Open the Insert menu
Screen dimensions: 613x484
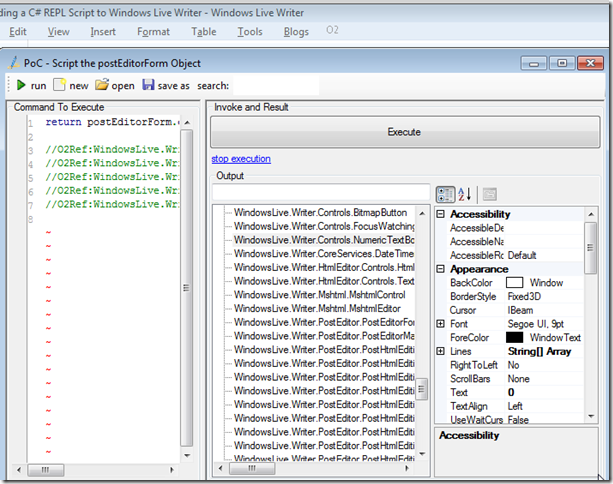[103, 32]
